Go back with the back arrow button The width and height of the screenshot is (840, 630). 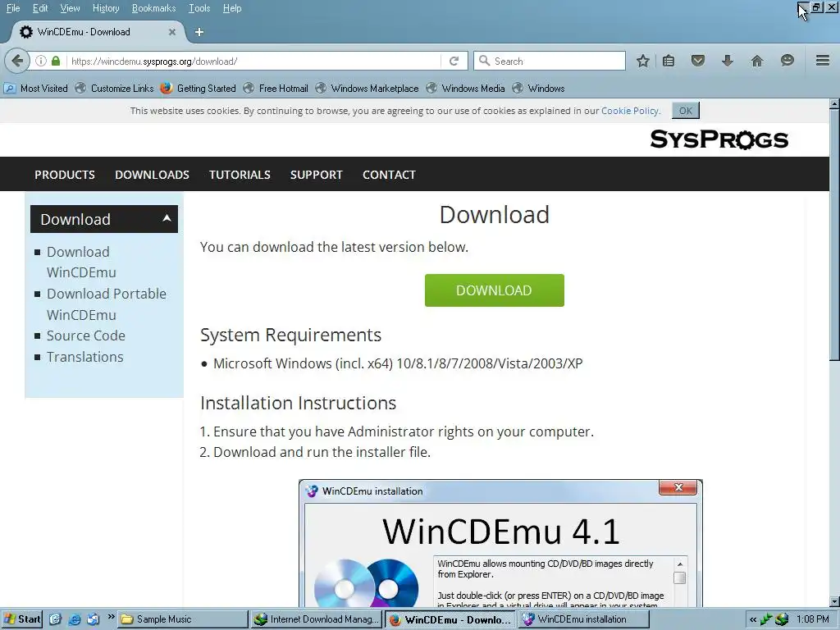coord(17,61)
